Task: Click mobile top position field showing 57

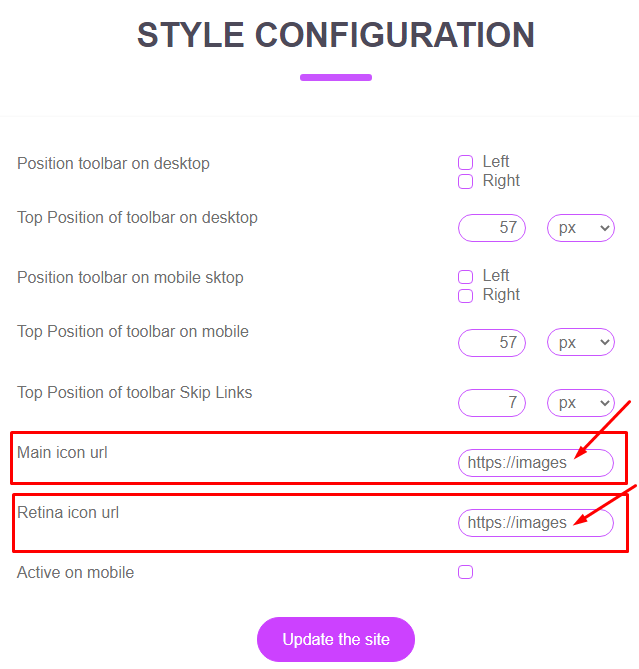Action: [491, 343]
